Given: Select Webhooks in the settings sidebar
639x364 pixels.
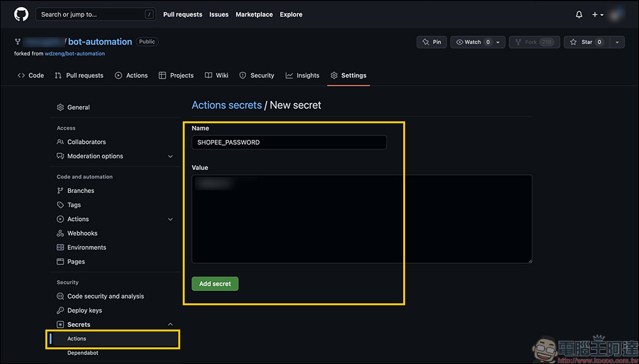Looking at the screenshot, I should point(82,233).
